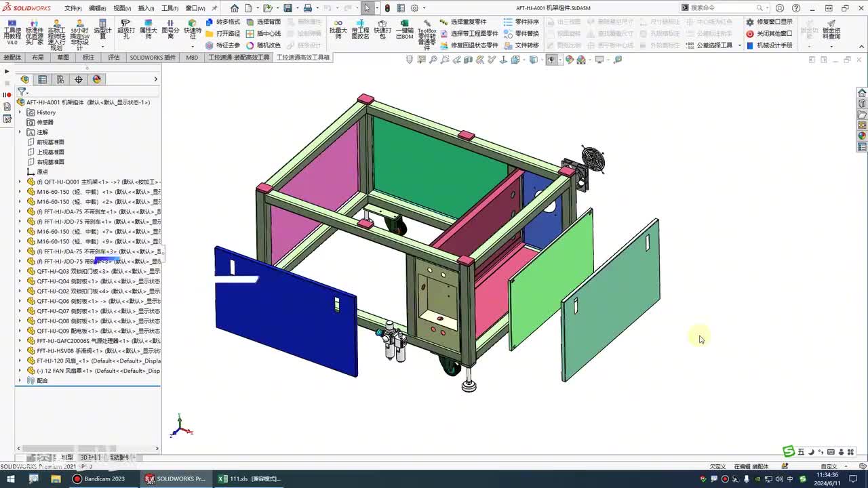
Task: Click the feature tree filter funnel icon
Action: [x=22, y=91]
